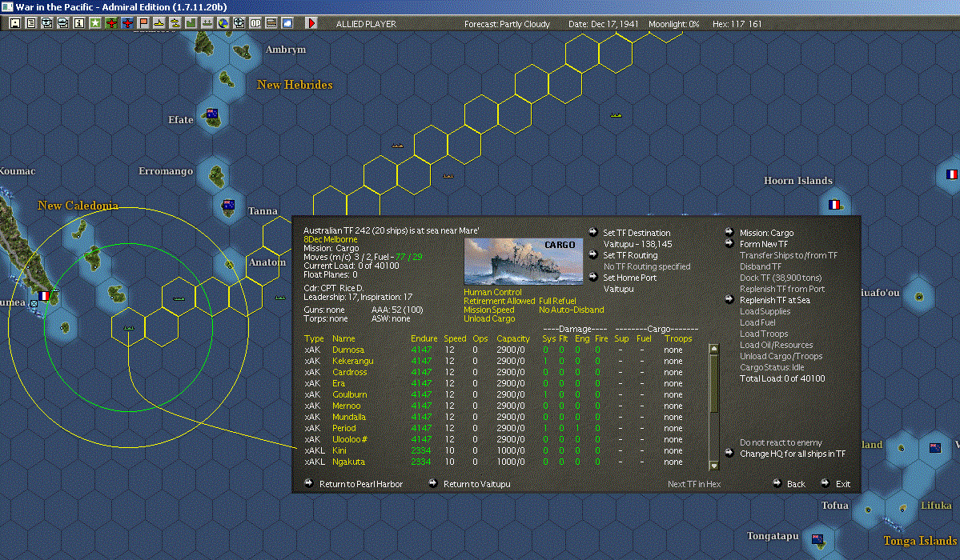Select ship Mernoo in list
This screenshot has width=960, height=560.
click(346, 406)
